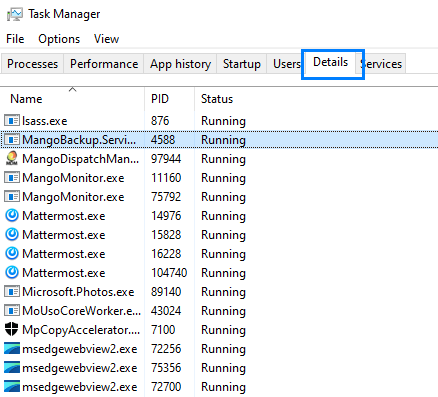Click PID value 72256
Image resolution: width=438 pixels, height=397 pixels.
pyautogui.click(x=166, y=349)
